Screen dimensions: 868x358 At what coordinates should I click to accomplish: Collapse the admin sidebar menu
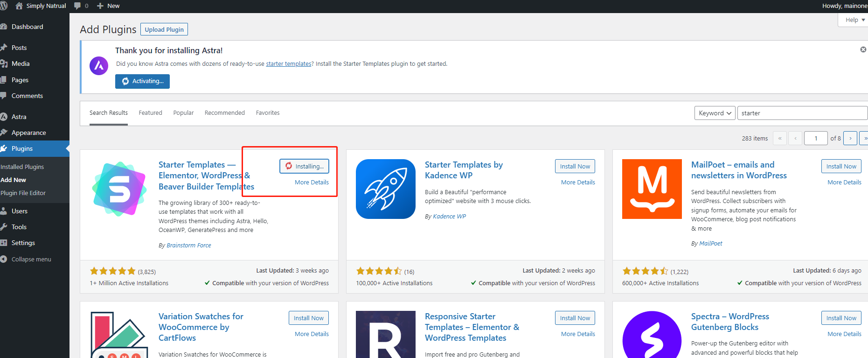31,259
